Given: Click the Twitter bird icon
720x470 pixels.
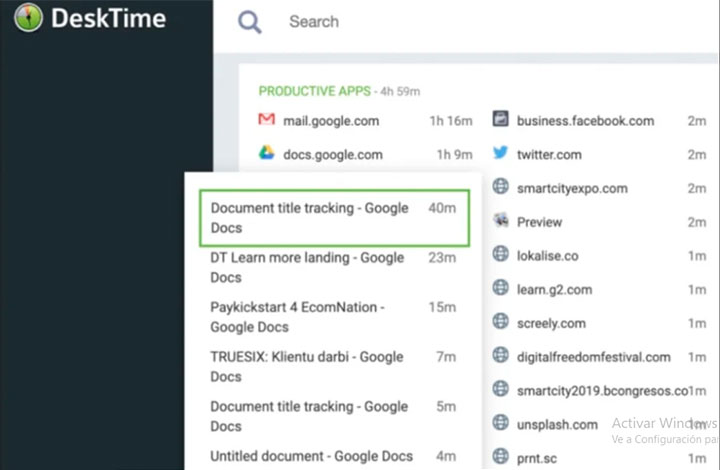Looking at the screenshot, I should pyautogui.click(x=501, y=152).
